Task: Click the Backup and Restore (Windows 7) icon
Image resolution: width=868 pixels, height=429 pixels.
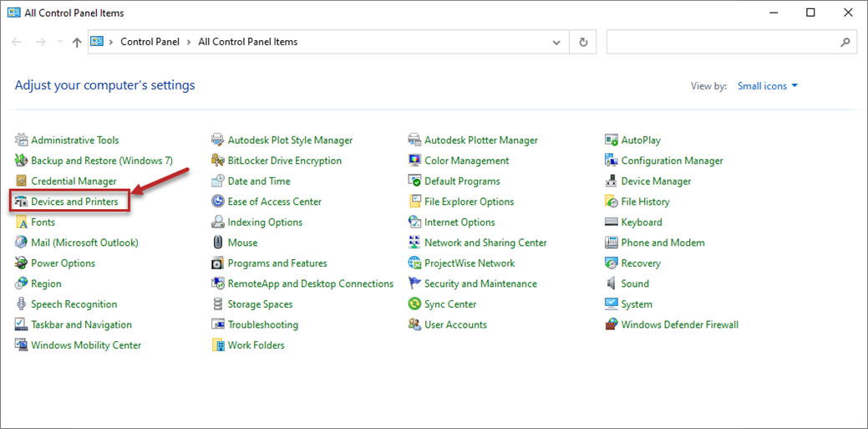Action: coord(21,161)
